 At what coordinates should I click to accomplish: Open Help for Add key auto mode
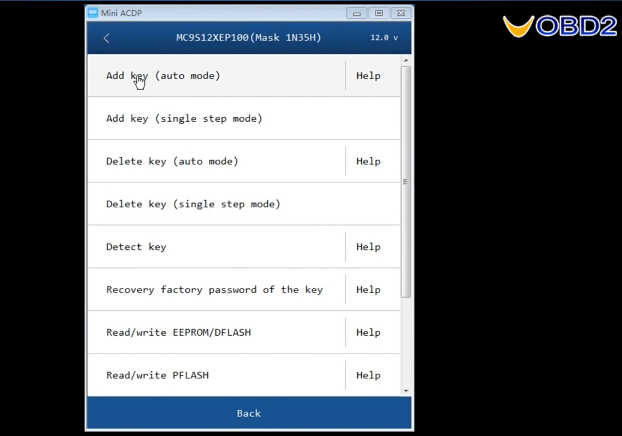coord(368,76)
